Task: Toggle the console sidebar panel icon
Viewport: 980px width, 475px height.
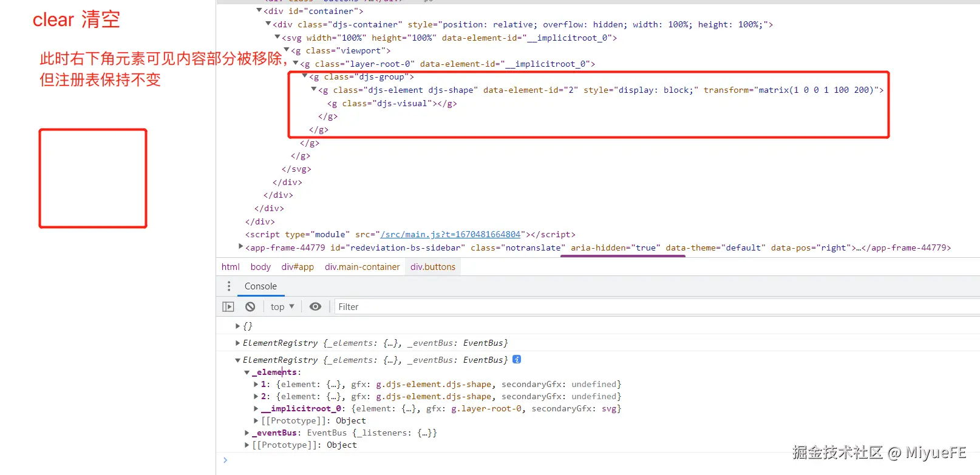Action: pyautogui.click(x=228, y=307)
